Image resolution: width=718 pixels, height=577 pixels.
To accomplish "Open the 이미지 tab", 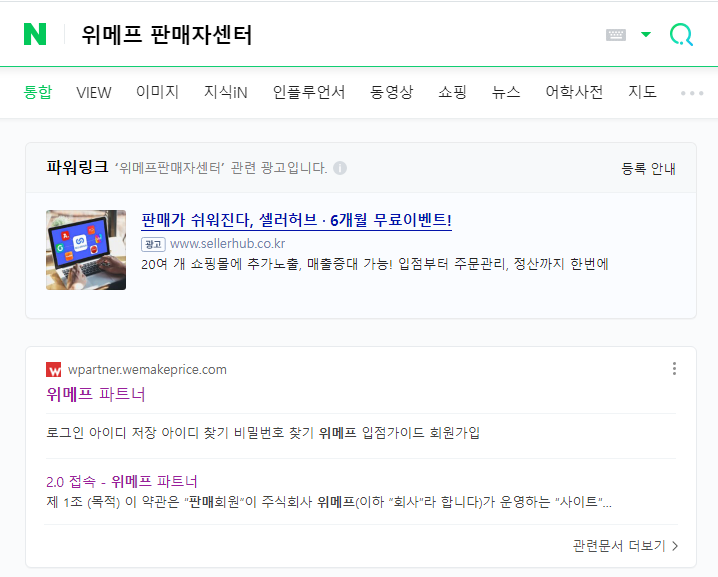I will pyautogui.click(x=157, y=92).
